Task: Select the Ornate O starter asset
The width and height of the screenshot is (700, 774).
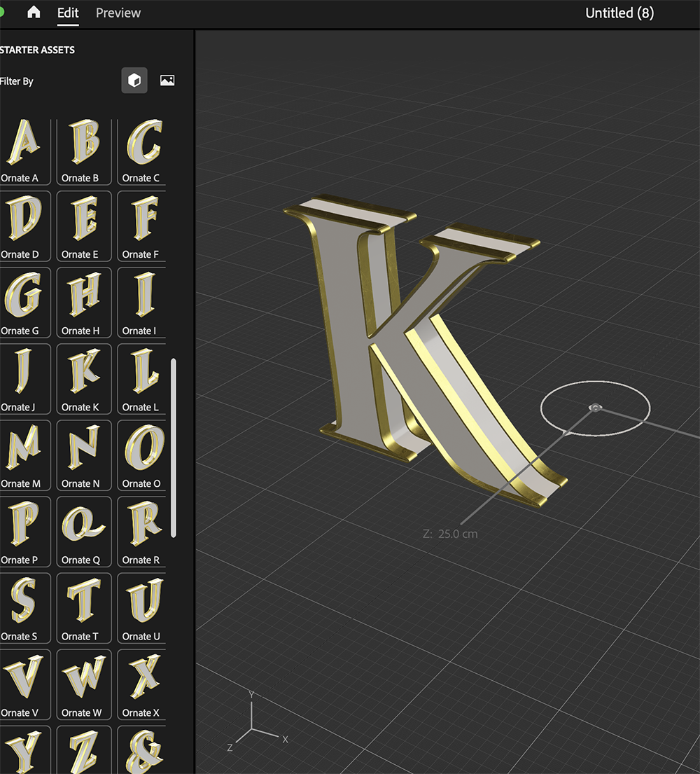Action: coord(141,451)
